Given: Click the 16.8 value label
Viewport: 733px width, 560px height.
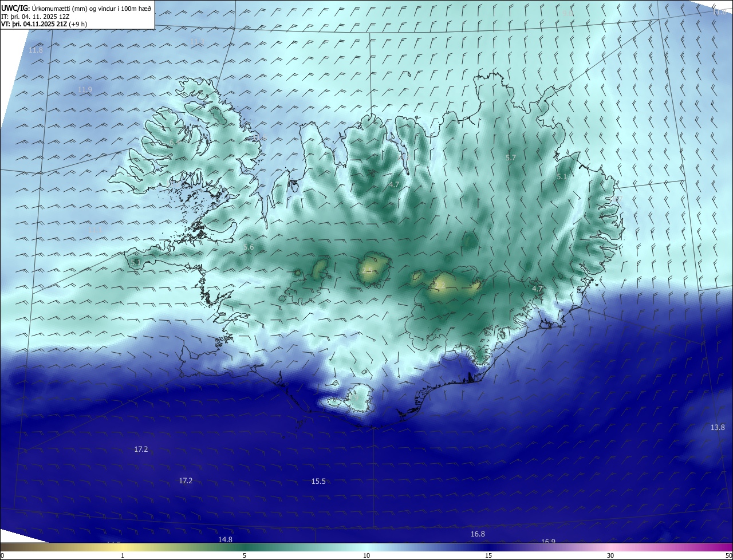Looking at the screenshot, I should point(478,534).
